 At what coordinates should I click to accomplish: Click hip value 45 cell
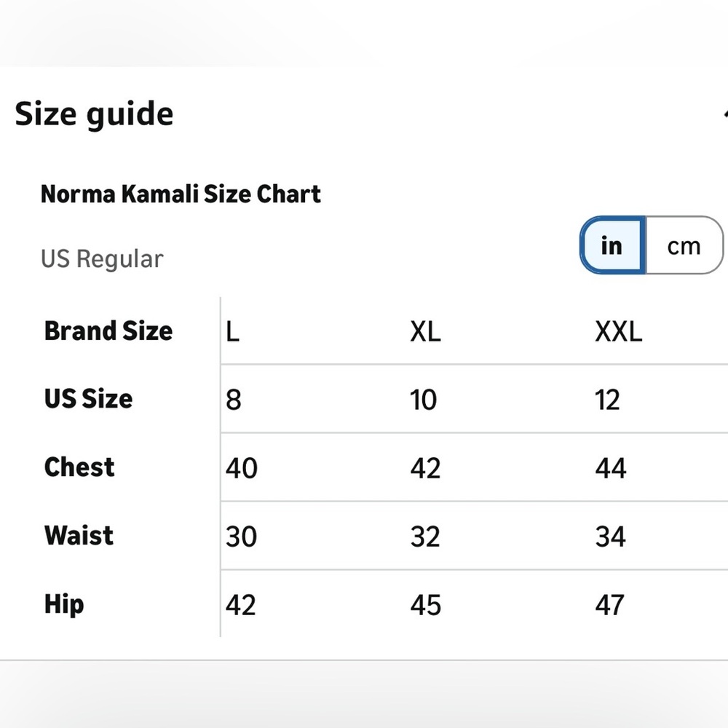(425, 605)
